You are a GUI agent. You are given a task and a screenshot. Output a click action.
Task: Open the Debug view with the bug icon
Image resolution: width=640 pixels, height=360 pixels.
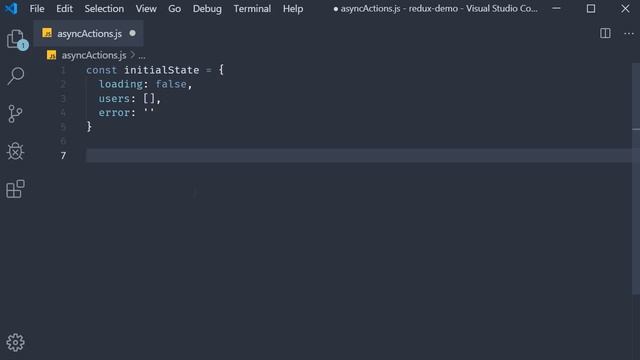pos(16,151)
